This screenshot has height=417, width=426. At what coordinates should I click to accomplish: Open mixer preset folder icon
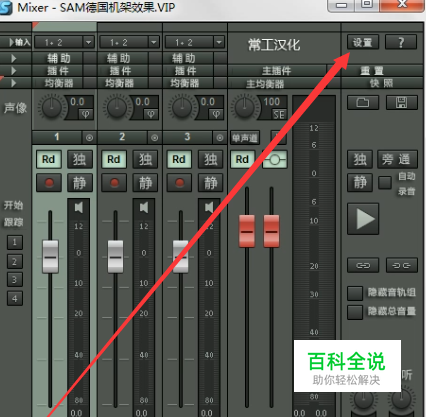tap(363, 103)
